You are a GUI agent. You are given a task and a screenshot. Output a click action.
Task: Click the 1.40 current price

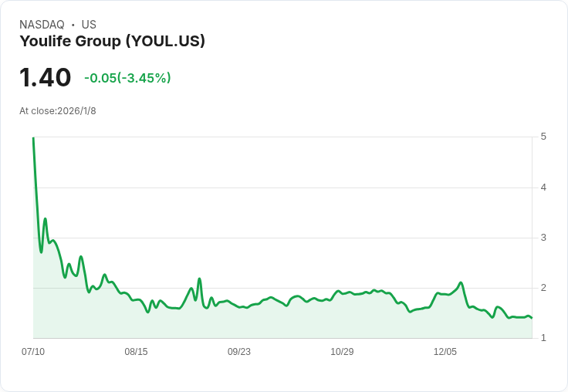(45, 77)
